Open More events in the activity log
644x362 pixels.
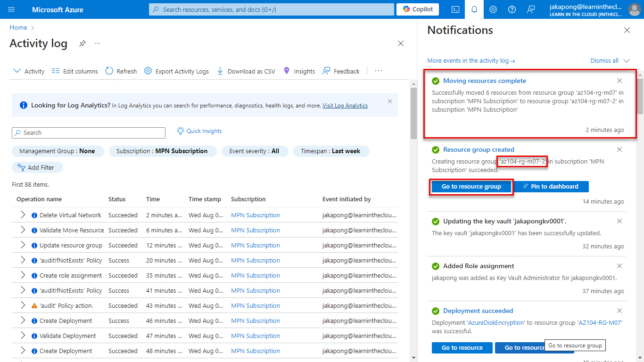[x=471, y=61]
